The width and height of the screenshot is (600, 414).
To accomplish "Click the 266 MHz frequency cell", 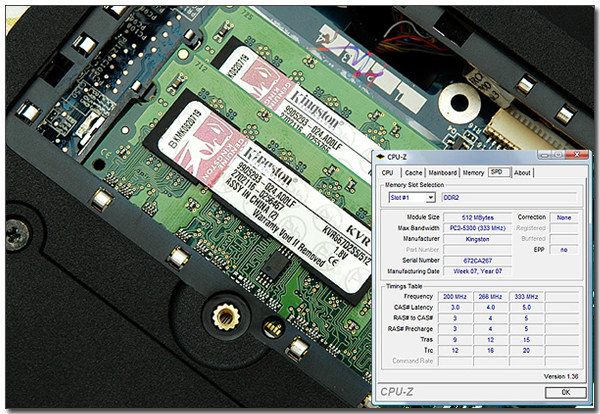I will tap(490, 297).
